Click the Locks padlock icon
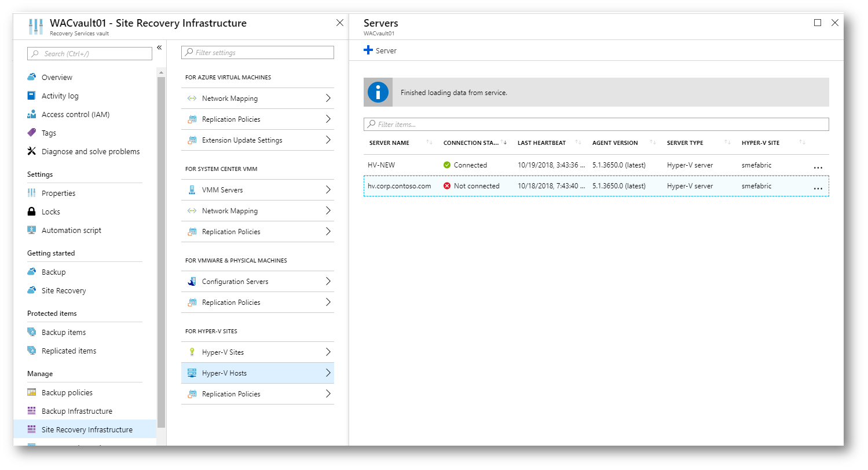Screen dimensions: 868x470 click(x=32, y=212)
